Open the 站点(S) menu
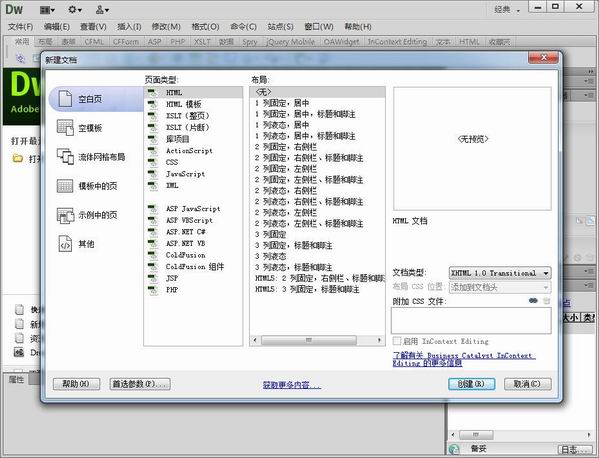 click(x=280, y=27)
